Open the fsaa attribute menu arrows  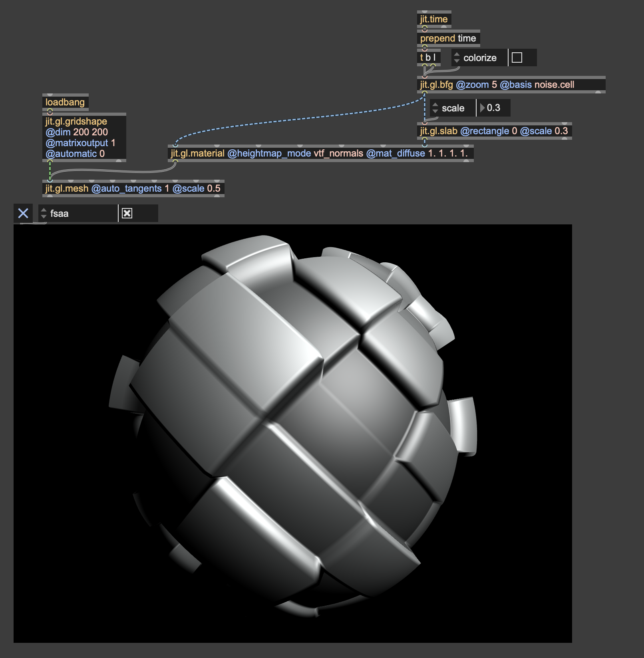pyautogui.click(x=44, y=214)
